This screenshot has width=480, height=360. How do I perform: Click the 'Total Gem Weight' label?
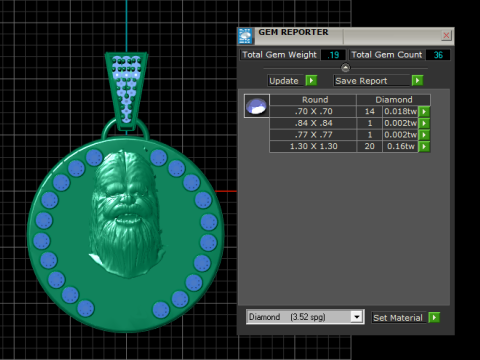[279, 55]
